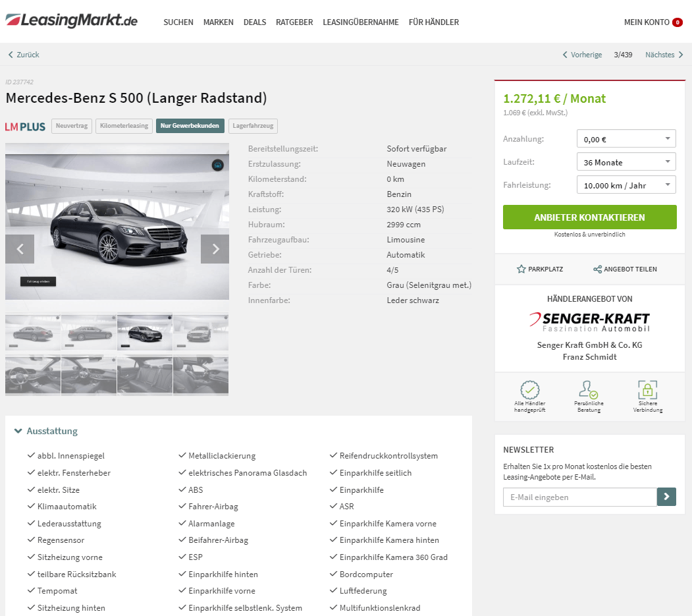Click the Persönliche Beratung icon
The image size is (692, 616).
click(589, 390)
